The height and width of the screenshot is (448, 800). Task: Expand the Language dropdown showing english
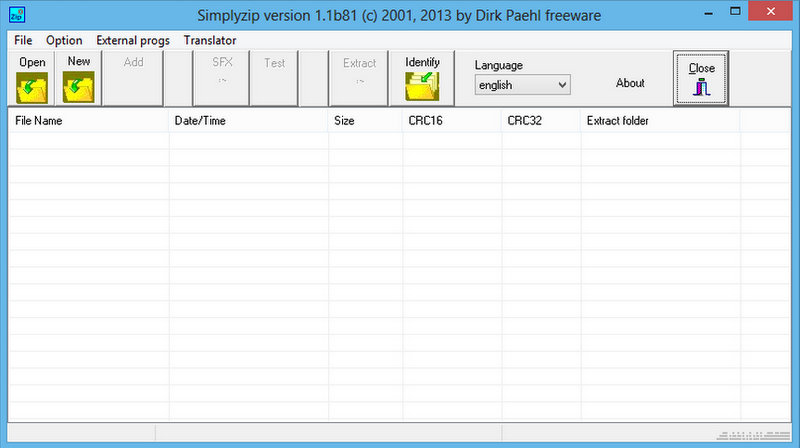tap(522, 85)
